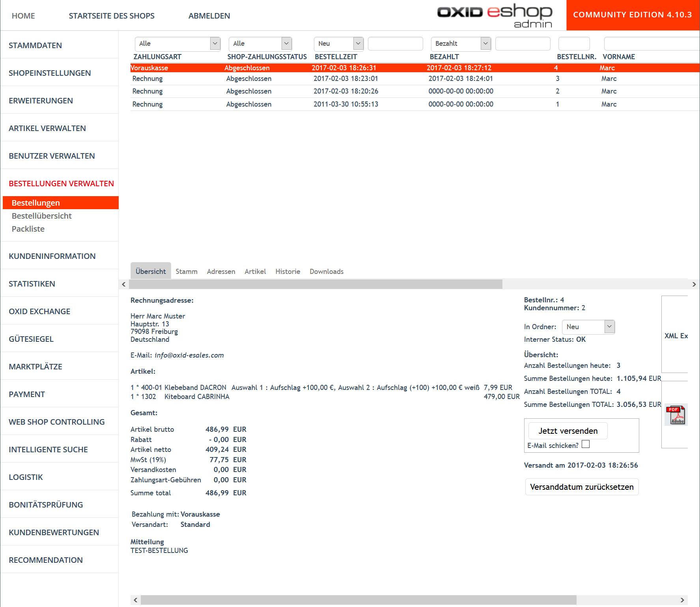Click the Bestellnr. search input field
Screen dimensions: 700x607
[574, 43]
